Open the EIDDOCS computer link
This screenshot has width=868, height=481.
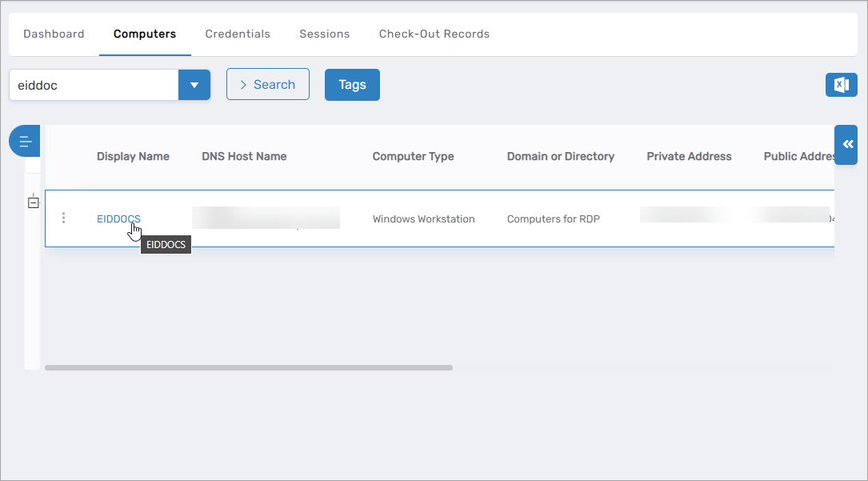click(118, 218)
